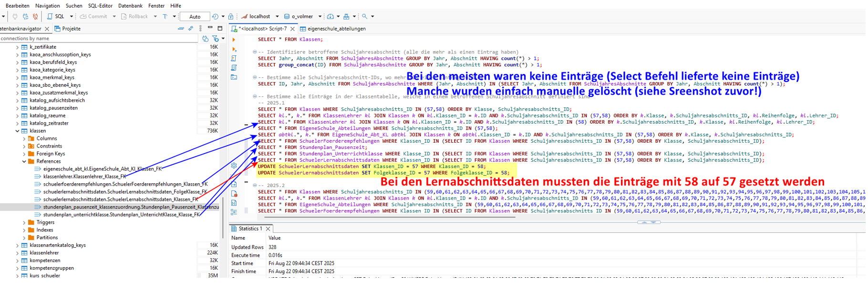Click the search magnifier icon in the toolbar
The height and width of the screenshot is (283, 868).
point(365,16)
